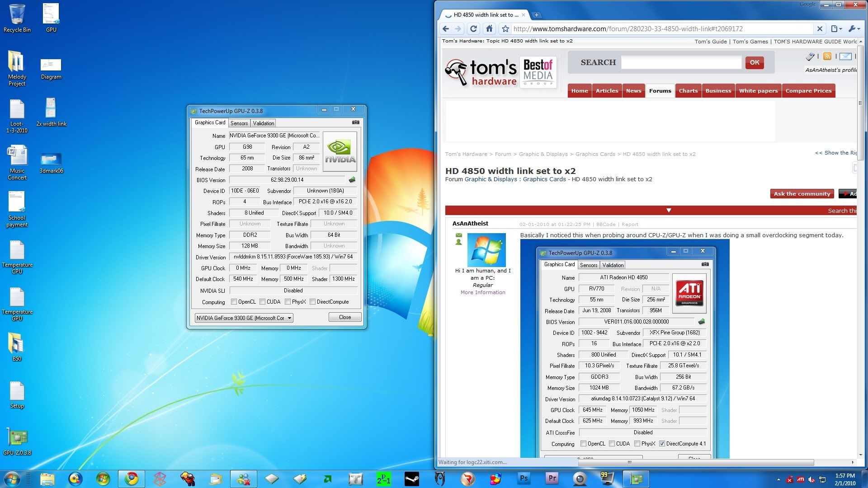Open Windows Explorer from taskbar
This screenshot has height=488, width=868.
(x=47, y=479)
